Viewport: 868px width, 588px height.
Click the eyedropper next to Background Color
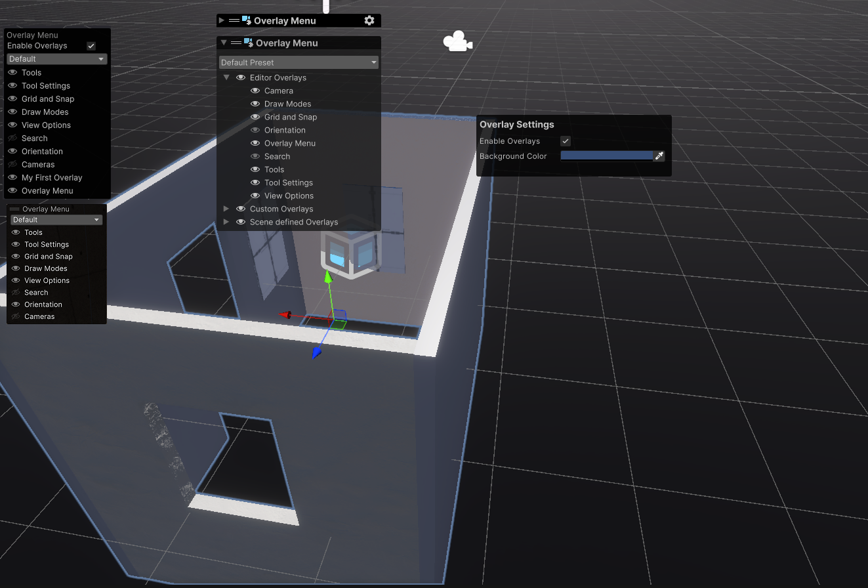click(x=659, y=156)
